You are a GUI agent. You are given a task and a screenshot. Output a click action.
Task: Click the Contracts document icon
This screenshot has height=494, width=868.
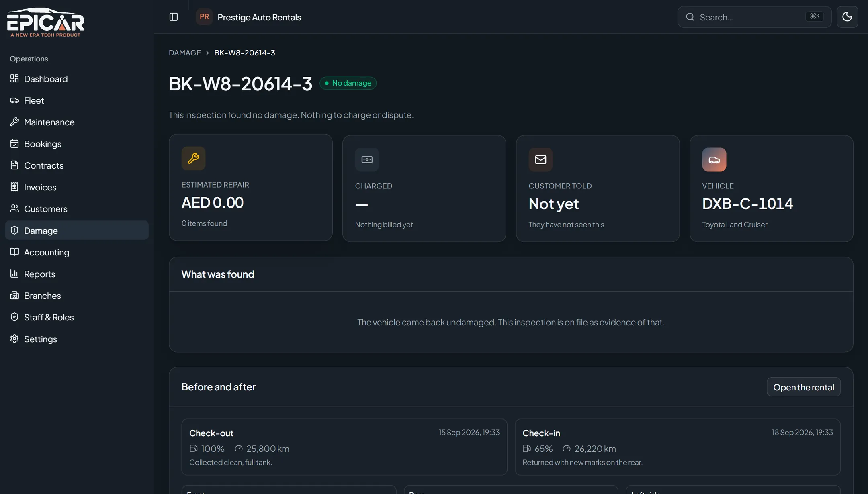[14, 165]
